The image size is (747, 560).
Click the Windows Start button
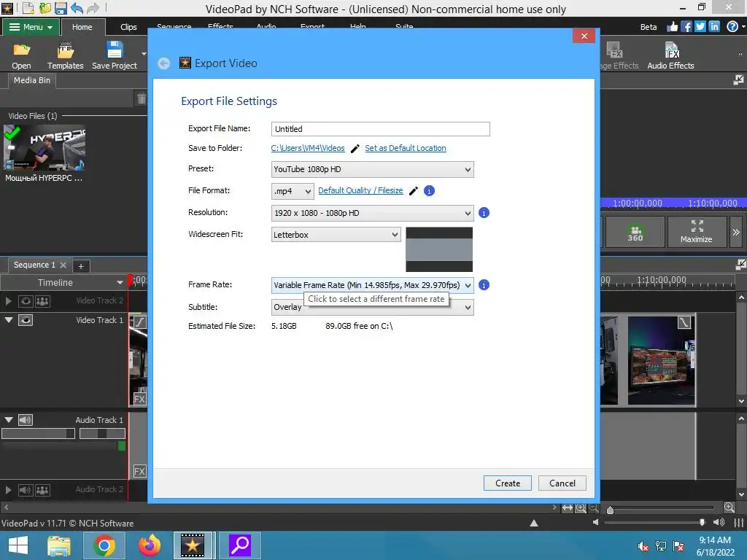[18, 545]
